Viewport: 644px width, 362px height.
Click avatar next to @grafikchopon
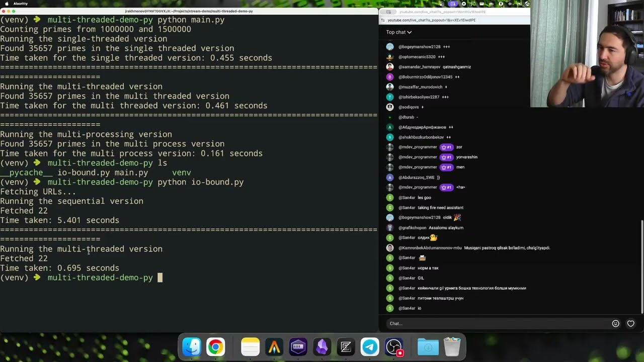coord(389,228)
